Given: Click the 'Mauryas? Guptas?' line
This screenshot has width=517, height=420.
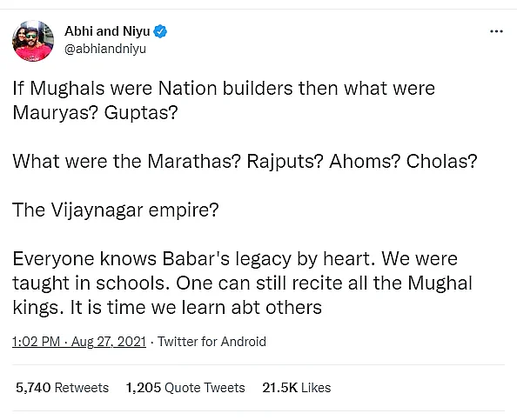Looking at the screenshot, I should (95, 113).
